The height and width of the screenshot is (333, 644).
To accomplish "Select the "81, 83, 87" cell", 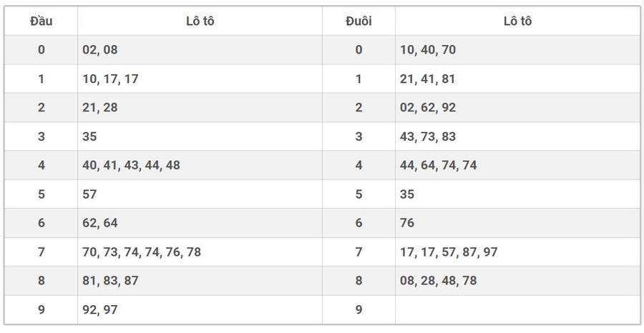I will tap(110, 281).
